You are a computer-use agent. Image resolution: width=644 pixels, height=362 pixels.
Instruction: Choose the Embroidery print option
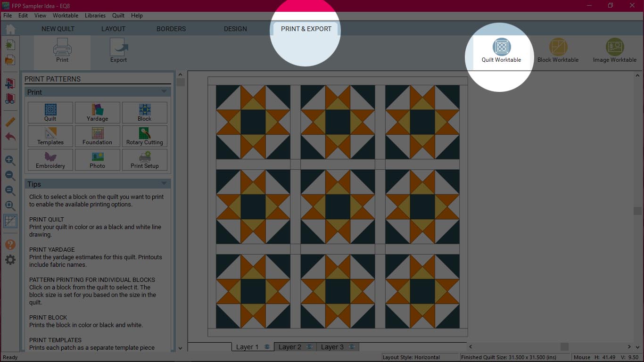click(x=50, y=160)
